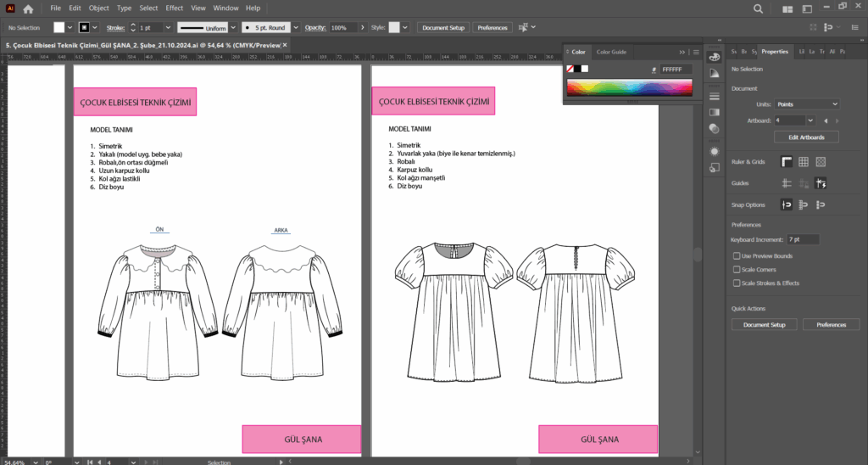Open the Color panel palette icon in the dock
This screenshot has width=868, height=465.
pyautogui.click(x=714, y=57)
